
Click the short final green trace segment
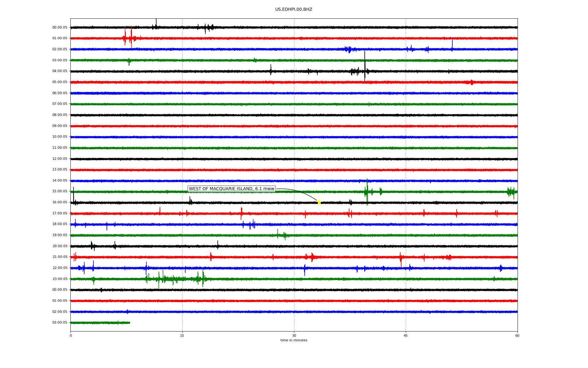click(x=100, y=323)
